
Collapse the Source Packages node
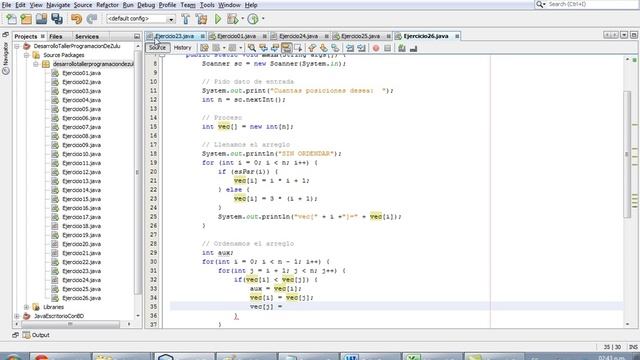27,55
